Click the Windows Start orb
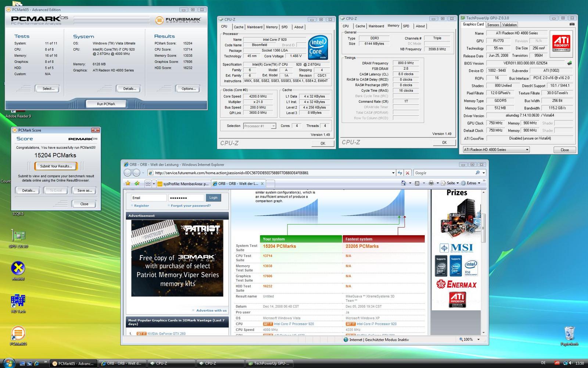The width and height of the screenshot is (588, 368). (9, 363)
